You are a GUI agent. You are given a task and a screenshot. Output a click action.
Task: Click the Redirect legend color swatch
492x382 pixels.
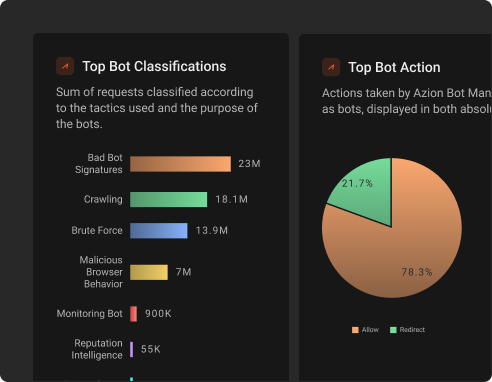[x=393, y=330]
